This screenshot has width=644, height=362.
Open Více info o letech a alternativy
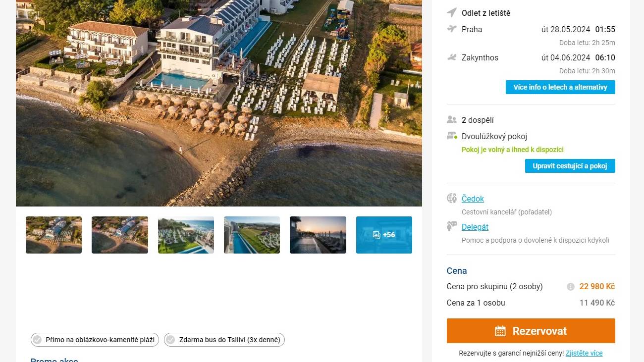560,87
